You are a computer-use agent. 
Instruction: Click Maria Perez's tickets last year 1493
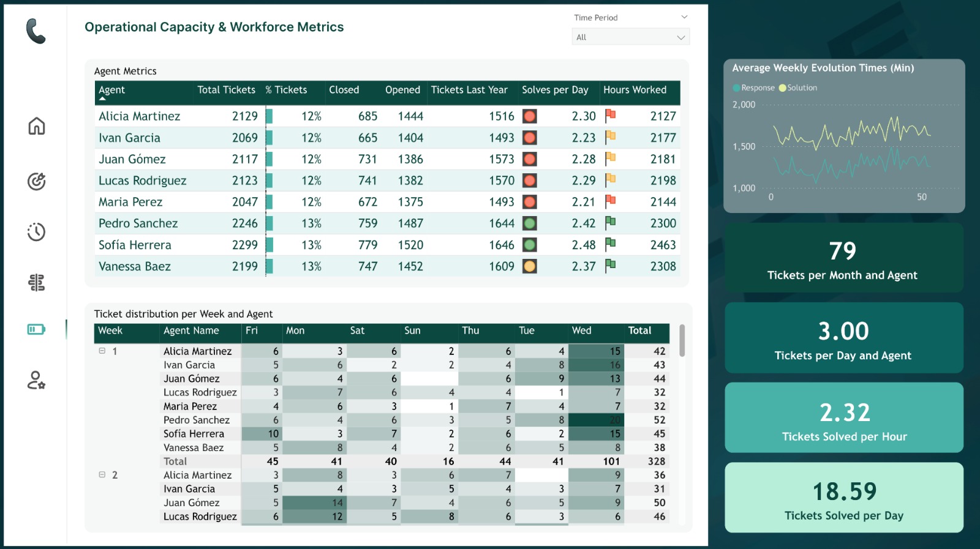pos(502,202)
